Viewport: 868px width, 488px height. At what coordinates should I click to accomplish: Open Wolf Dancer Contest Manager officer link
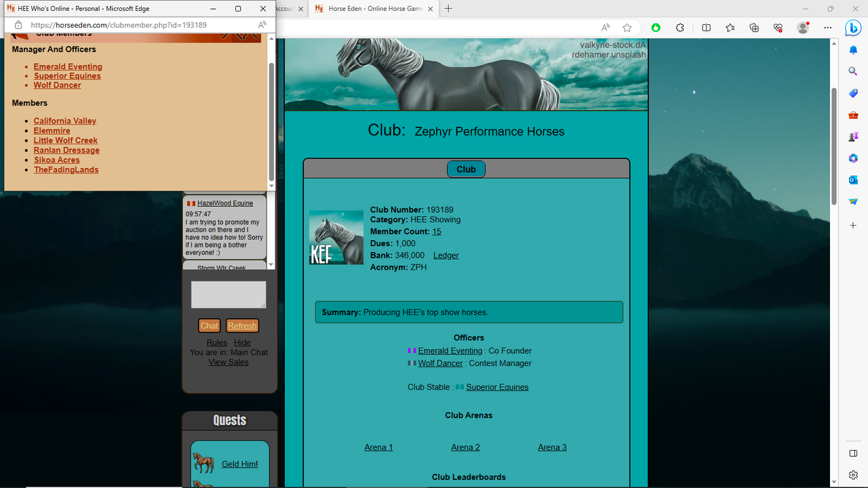click(440, 363)
